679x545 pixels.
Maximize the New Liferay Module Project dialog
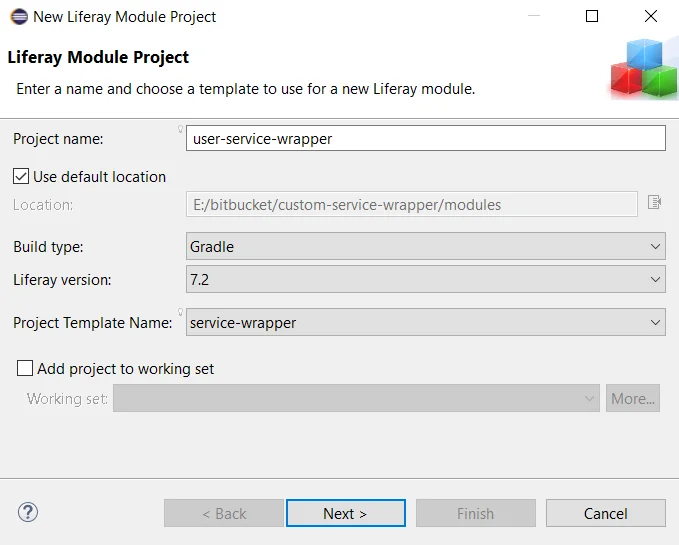click(592, 16)
